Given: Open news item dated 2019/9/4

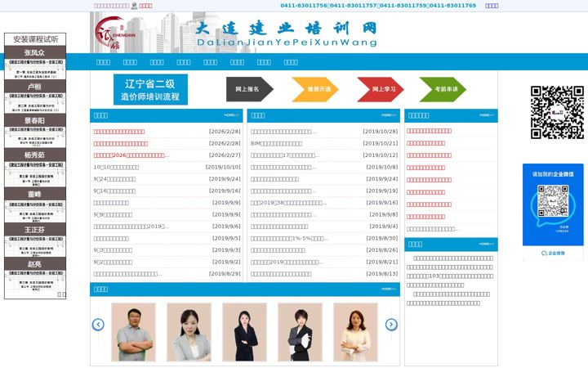Looking at the screenshot, I should [279, 227].
